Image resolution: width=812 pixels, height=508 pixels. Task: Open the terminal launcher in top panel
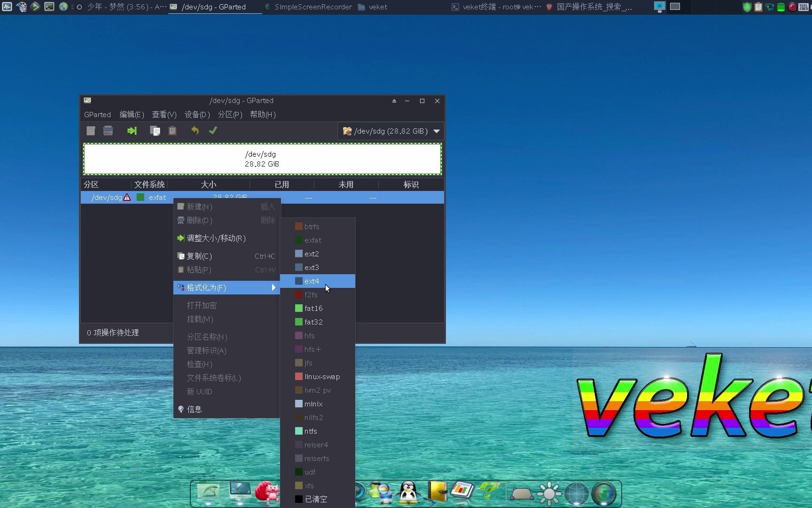tap(49, 7)
